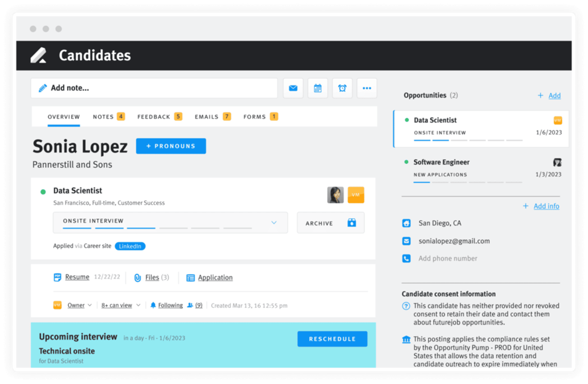Toggle the Following status link

click(170, 305)
